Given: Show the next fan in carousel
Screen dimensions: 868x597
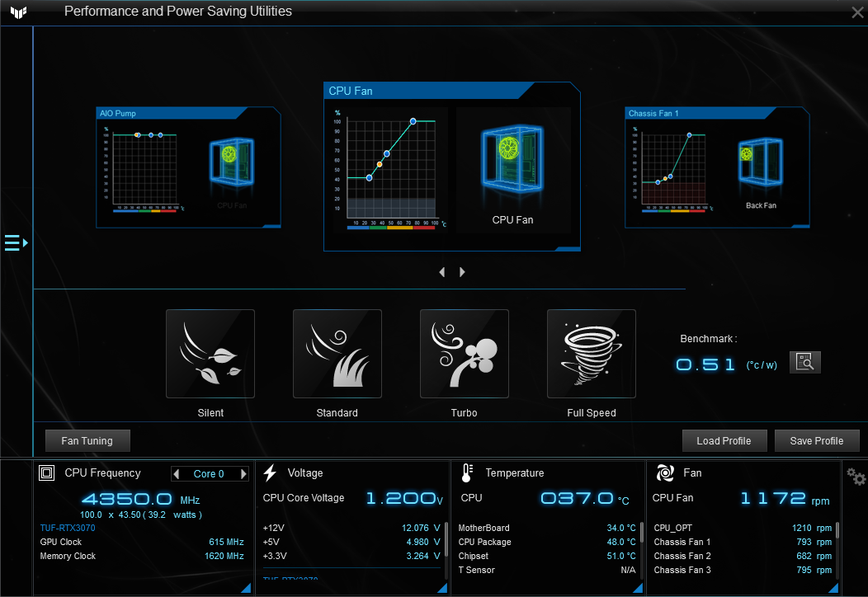Looking at the screenshot, I should (x=462, y=271).
